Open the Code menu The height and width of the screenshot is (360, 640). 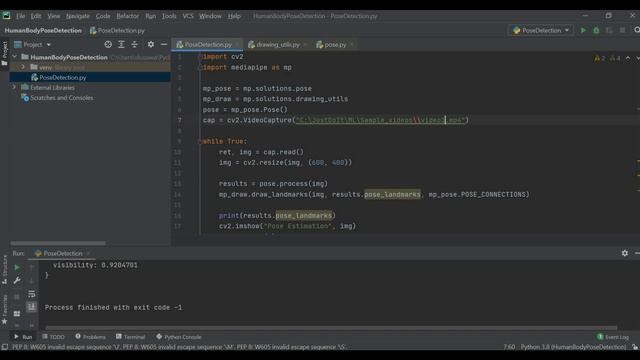coord(103,16)
